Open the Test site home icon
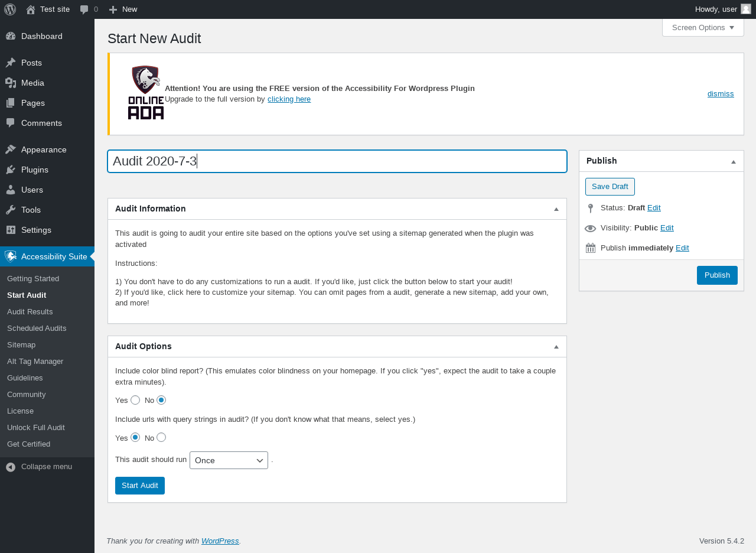The width and height of the screenshot is (756, 553). (31, 9)
